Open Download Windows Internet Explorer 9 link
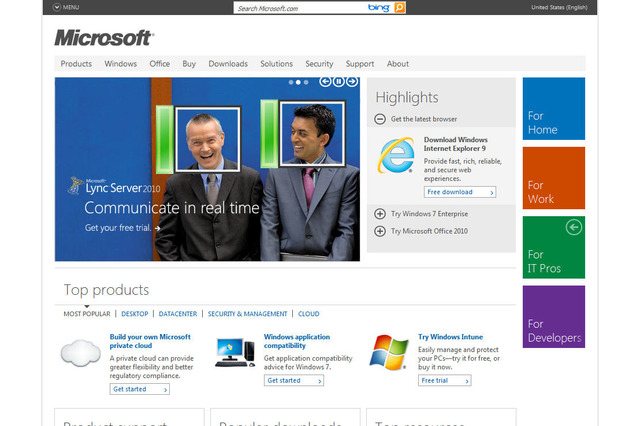 click(x=456, y=144)
